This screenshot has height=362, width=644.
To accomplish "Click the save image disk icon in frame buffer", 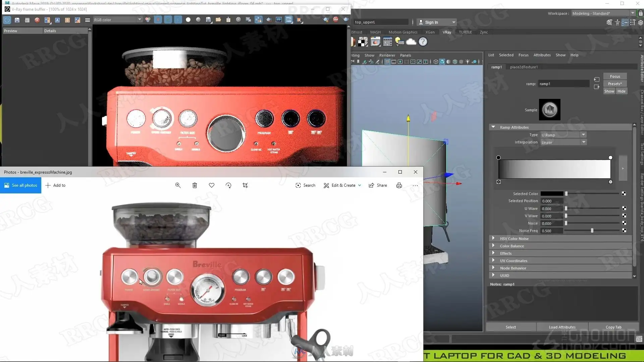I will (x=17, y=20).
